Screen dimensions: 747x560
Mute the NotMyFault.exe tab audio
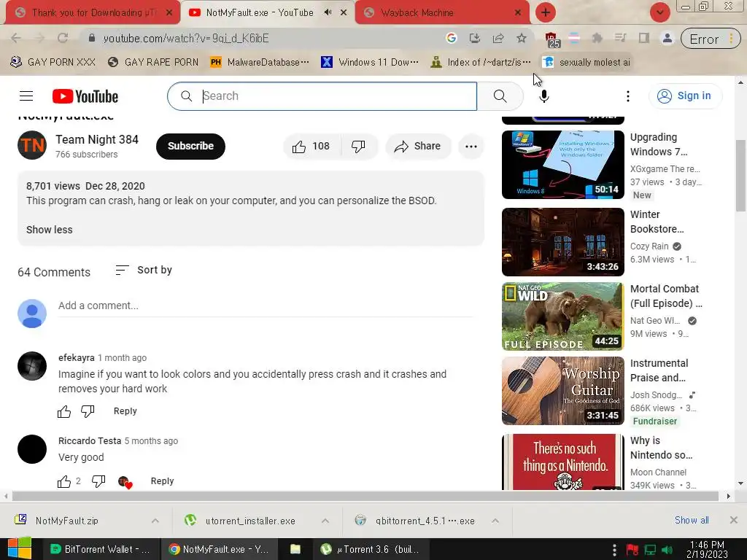click(328, 12)
